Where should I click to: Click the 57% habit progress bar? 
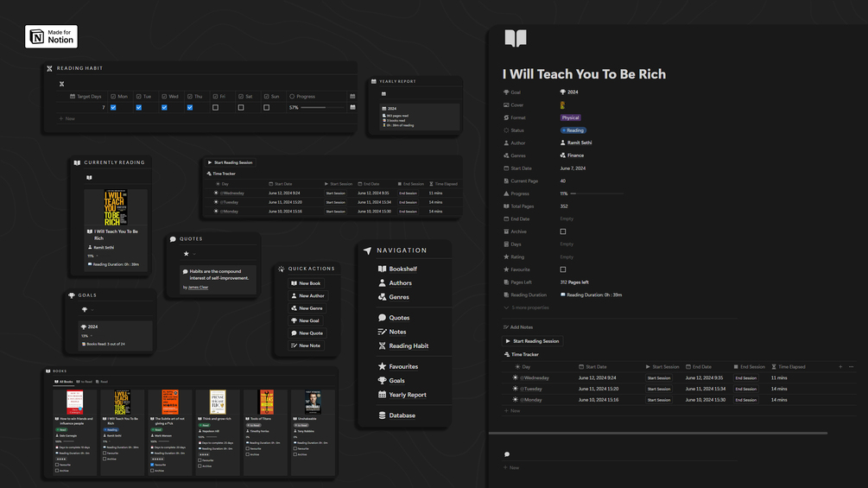coord(322,108)
